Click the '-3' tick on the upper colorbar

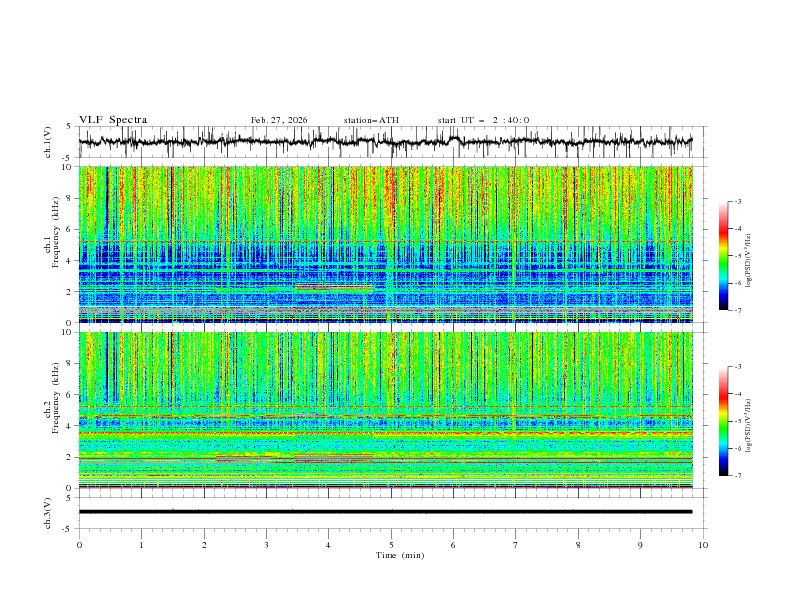[738, 201]
